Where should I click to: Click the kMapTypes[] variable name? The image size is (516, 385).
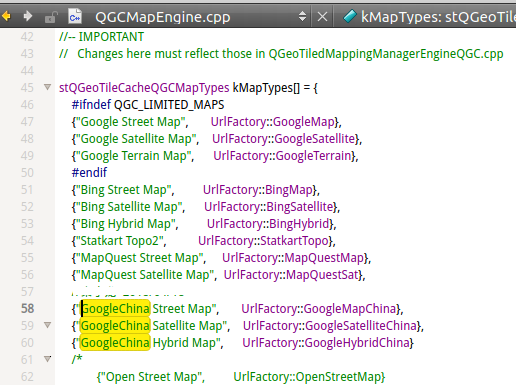point(266,88)
